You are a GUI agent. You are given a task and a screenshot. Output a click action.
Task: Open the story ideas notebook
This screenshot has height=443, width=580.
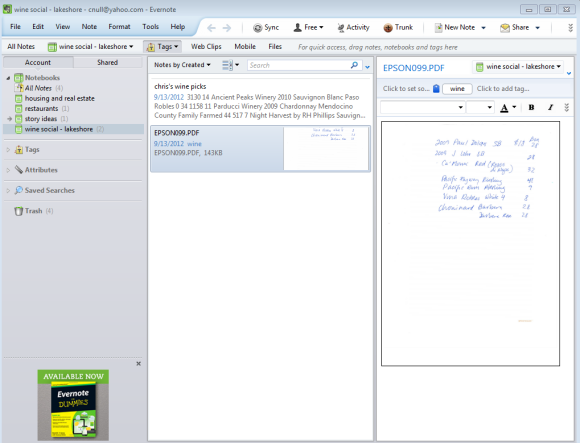pos(41,119)
